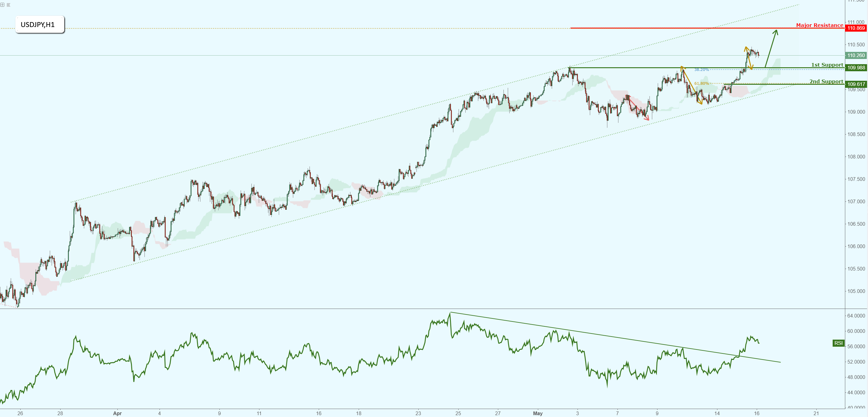The width and height of the screenshot is (868, 417).
Task: Click the 1st Support label
Action: point(827,64)
